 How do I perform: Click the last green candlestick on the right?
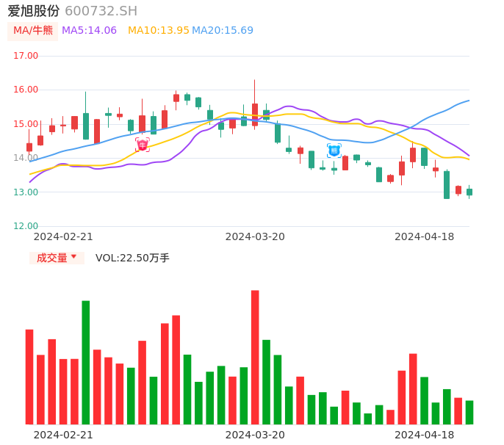pyautogui.click(x=469, y=192)
